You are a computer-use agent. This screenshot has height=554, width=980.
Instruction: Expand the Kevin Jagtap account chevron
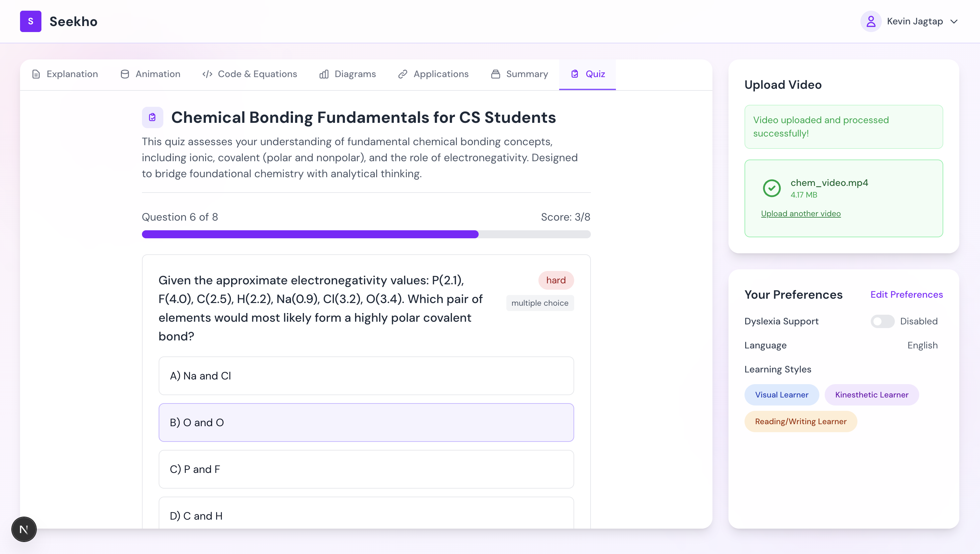tap(954, 21)
